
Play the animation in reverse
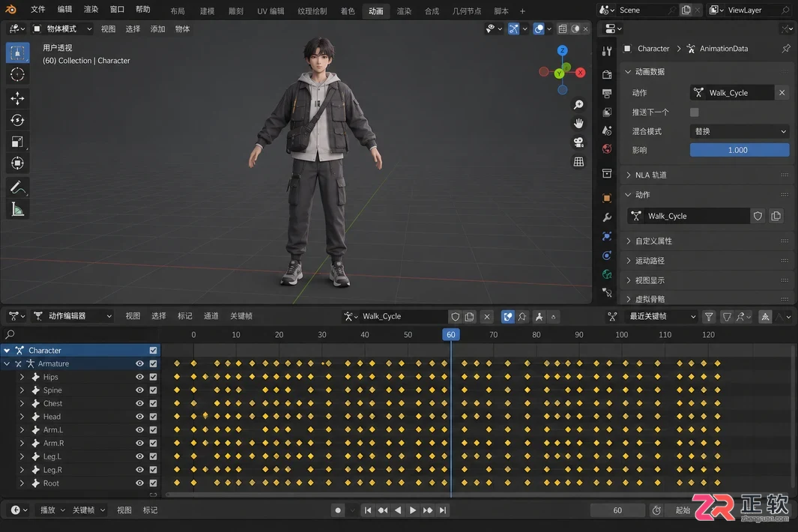(398, 510)
